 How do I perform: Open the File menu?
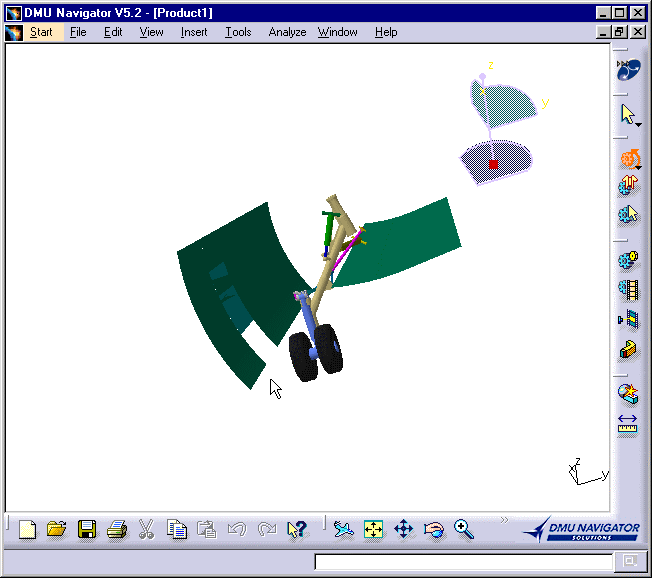[x=78, y=32]
